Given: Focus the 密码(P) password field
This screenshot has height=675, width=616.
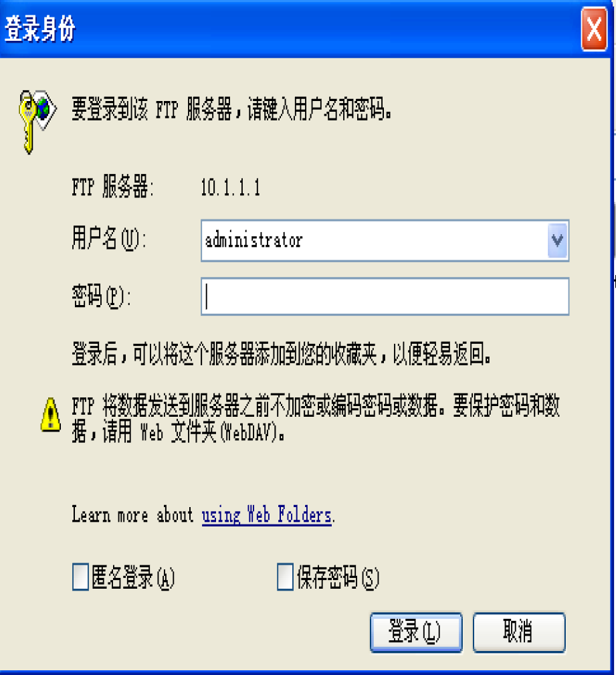Looking at the screenshot, I should 385,296.
